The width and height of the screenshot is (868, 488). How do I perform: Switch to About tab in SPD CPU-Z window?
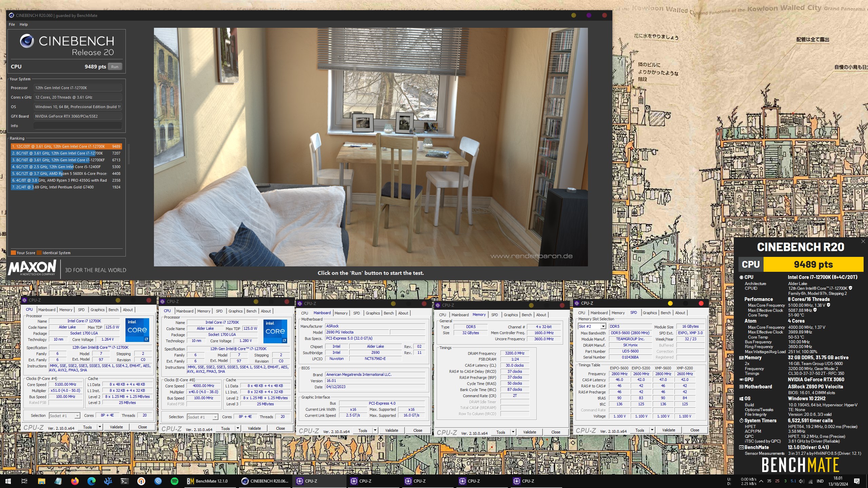coord(680,313)
